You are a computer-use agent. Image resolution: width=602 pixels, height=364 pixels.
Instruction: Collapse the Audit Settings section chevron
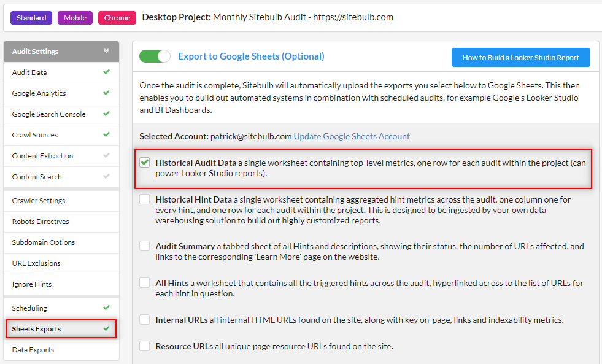pos(106,51)
